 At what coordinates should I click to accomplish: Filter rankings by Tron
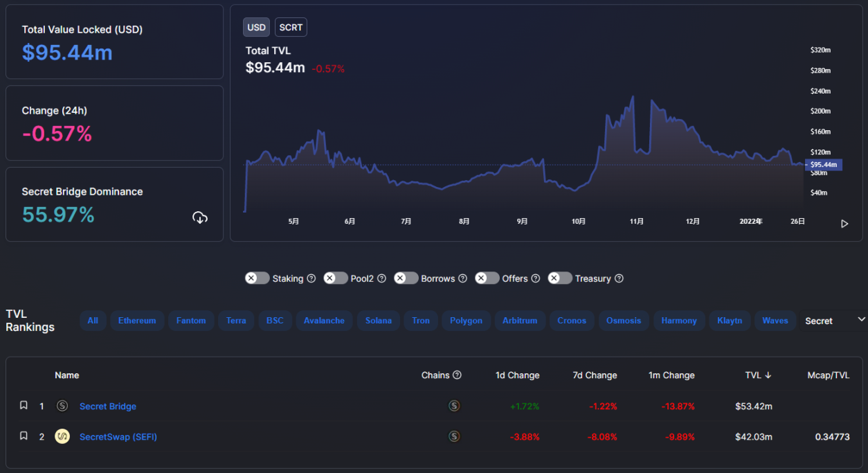(x=421, y=321)
